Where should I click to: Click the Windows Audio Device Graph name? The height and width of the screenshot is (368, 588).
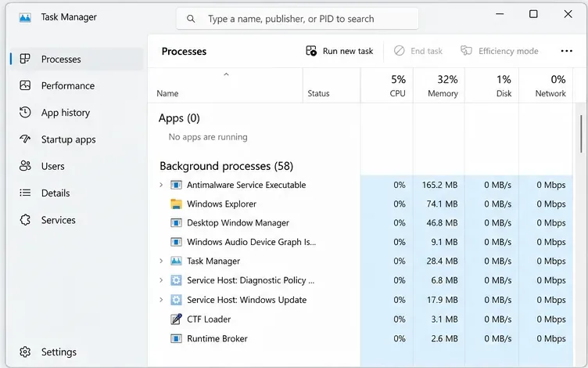(x=251, y=242)
